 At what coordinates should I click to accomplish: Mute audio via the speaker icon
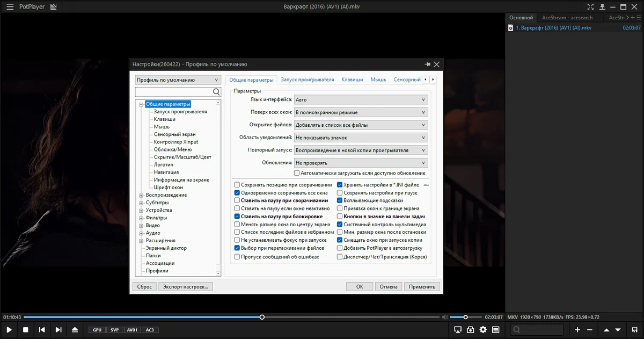point(444,317)
